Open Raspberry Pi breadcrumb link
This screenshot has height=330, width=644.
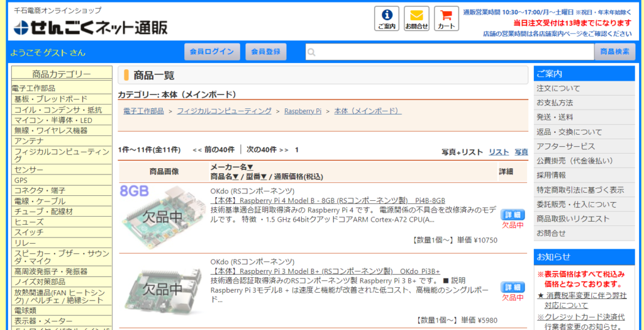pos(303,111)
